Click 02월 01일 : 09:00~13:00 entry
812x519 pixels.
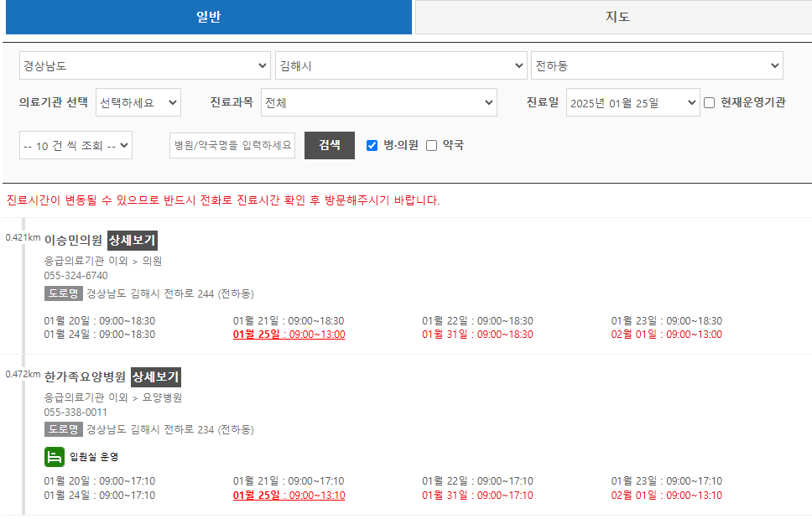[667, 335]
